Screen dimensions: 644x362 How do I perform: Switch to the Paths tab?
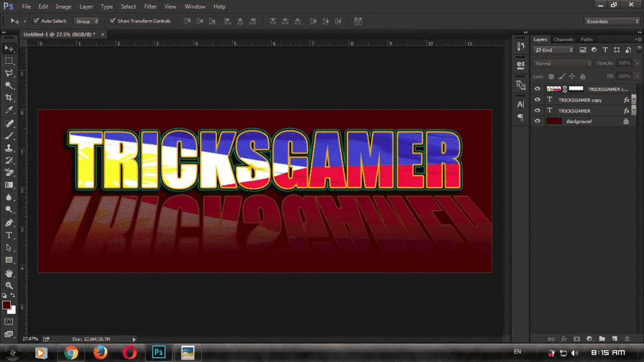point(587,39)
